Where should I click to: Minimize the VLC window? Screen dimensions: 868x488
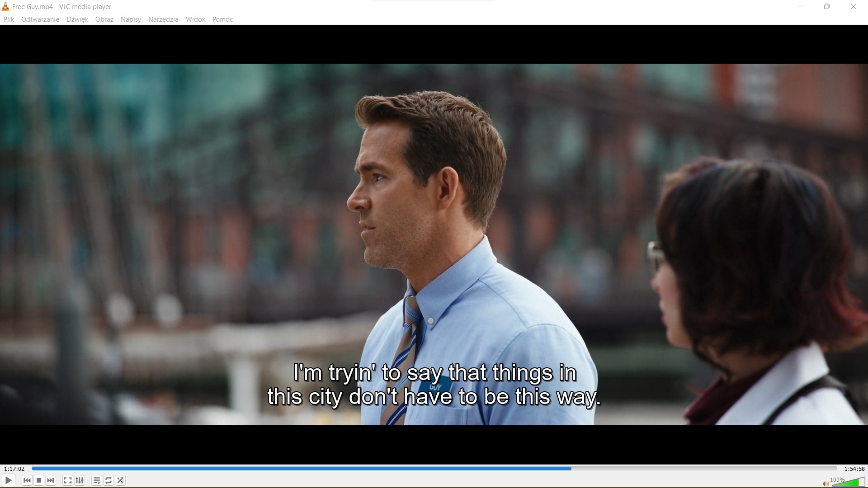click(x=801, y=6)
